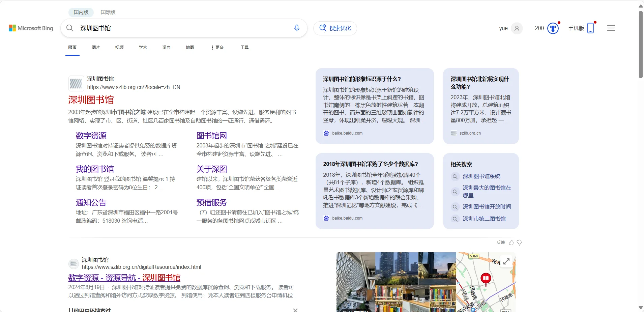The image size is (644, 312).
Task: Switch to 国内版 toggle
Action: click(x=81, y=12)
